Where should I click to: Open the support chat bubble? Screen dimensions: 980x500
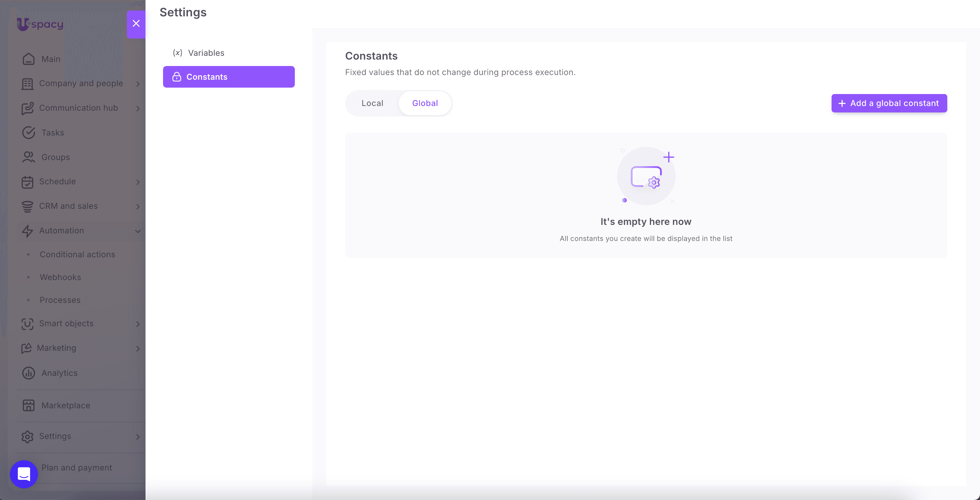pos(24,474)
